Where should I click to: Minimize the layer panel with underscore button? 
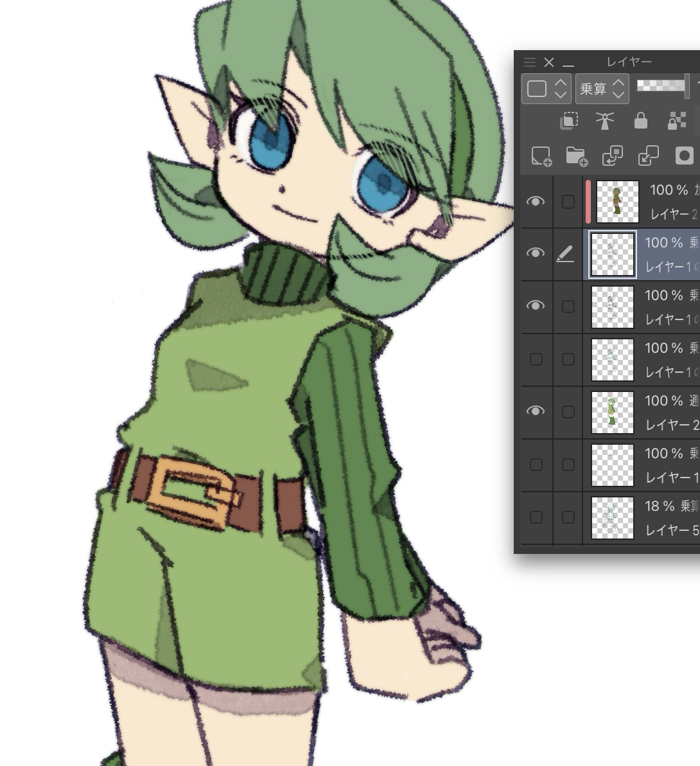click(568, 63)
